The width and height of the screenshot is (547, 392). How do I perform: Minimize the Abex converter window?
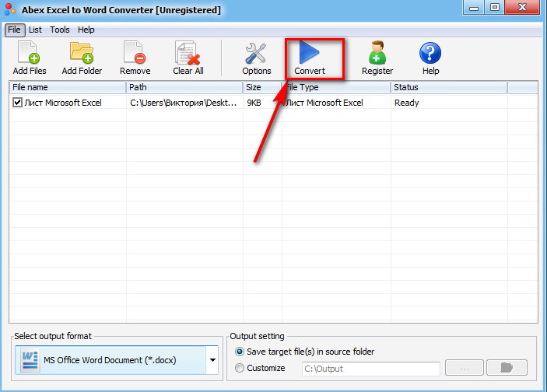coord(473,8)
